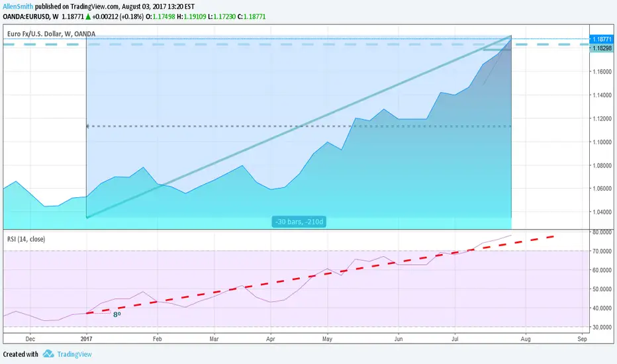
Task: Select the -30 bars, -210d measurement label
Action: click(x=299, y=222)
